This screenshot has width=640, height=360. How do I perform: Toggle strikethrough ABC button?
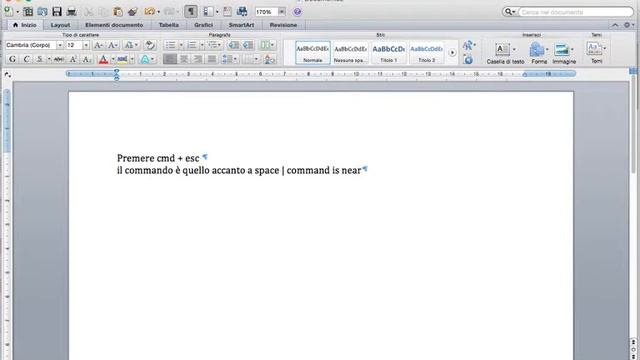(x=59, y=59)
